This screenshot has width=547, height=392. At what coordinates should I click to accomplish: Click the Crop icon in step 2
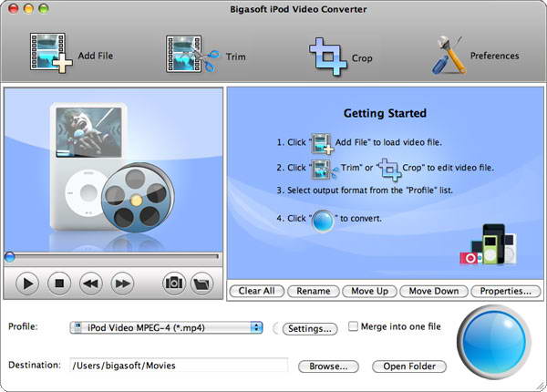click(389, 170)
